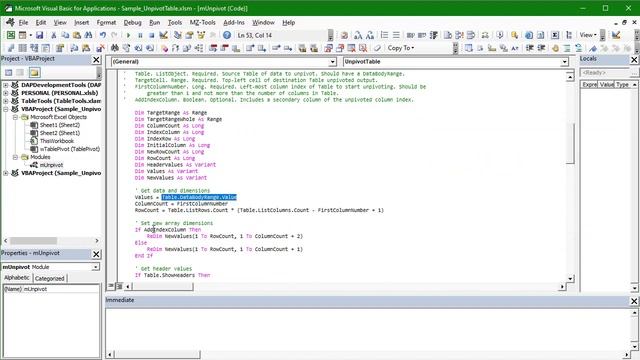Click the code window vertical scrollbar thumb

click(x=570, y=143)
